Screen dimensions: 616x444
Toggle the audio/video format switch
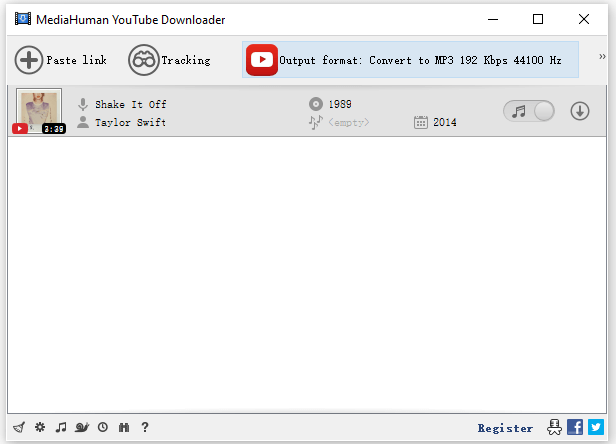tap(529, 111)
